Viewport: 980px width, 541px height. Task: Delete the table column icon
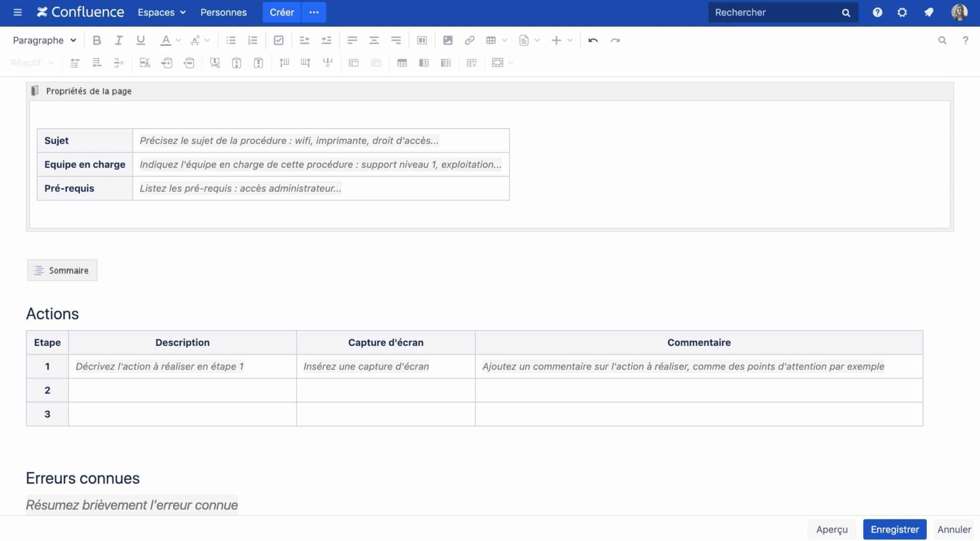[328, 63]
